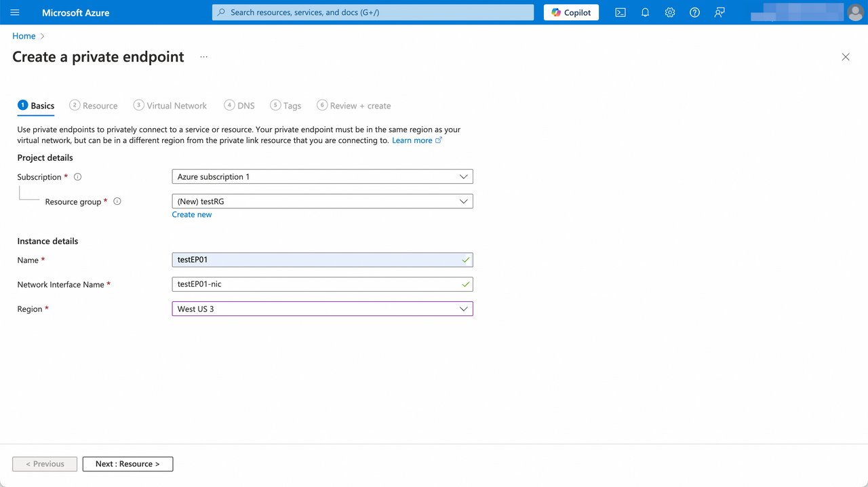The width and height of the screenshot is (868, 487).
Task: Open the Learn more link
Action: coord(412,140)
